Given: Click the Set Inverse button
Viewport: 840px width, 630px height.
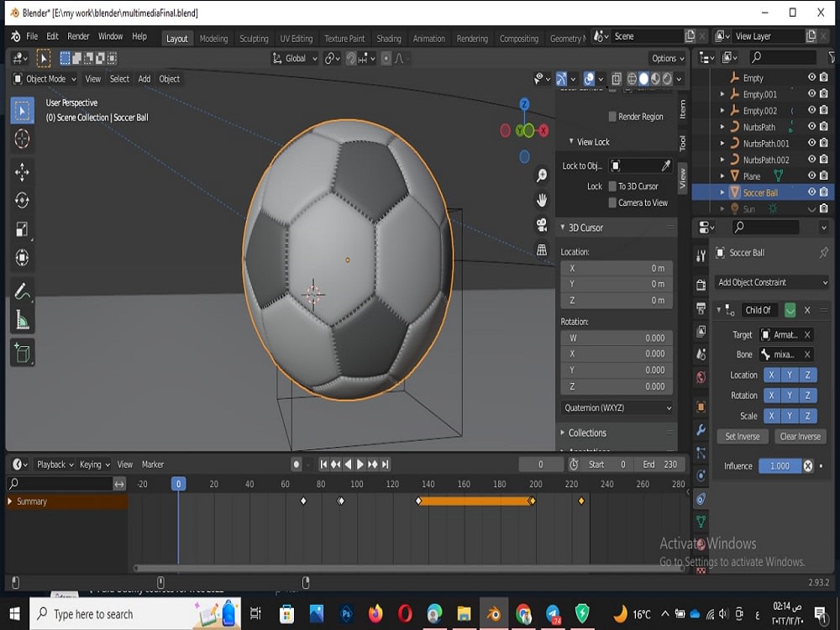Looking at the screenshot, I should [743, 436].
